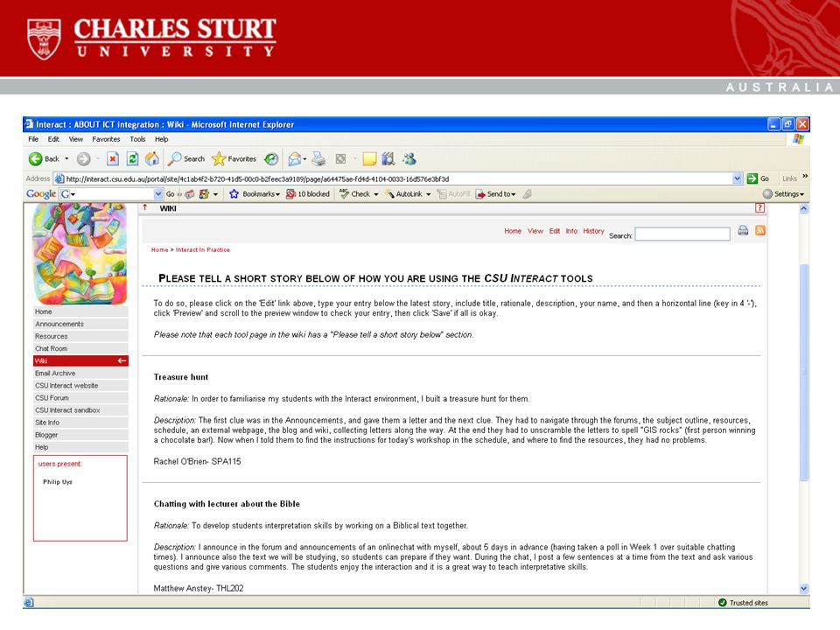Click the wiki Edit link

(555, 231)
